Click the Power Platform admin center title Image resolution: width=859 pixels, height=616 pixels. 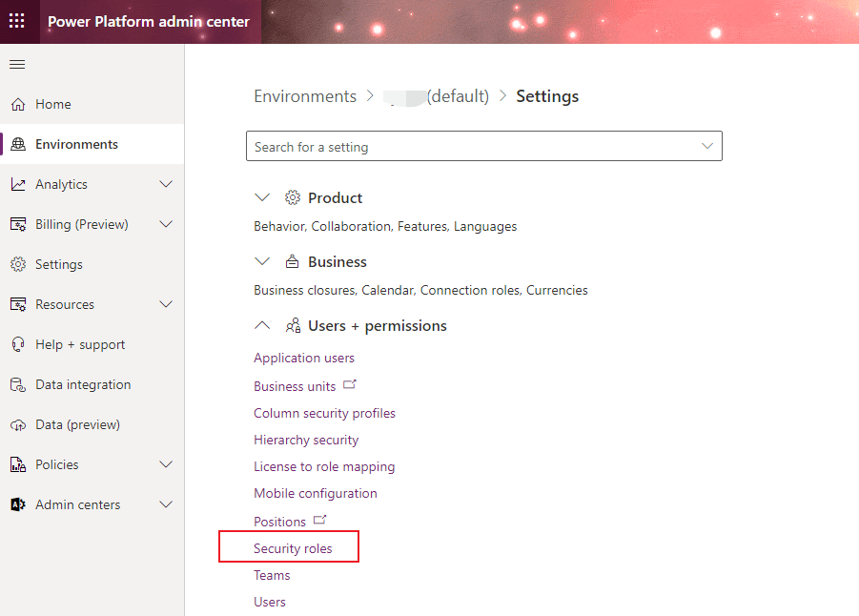click(149, 21)
